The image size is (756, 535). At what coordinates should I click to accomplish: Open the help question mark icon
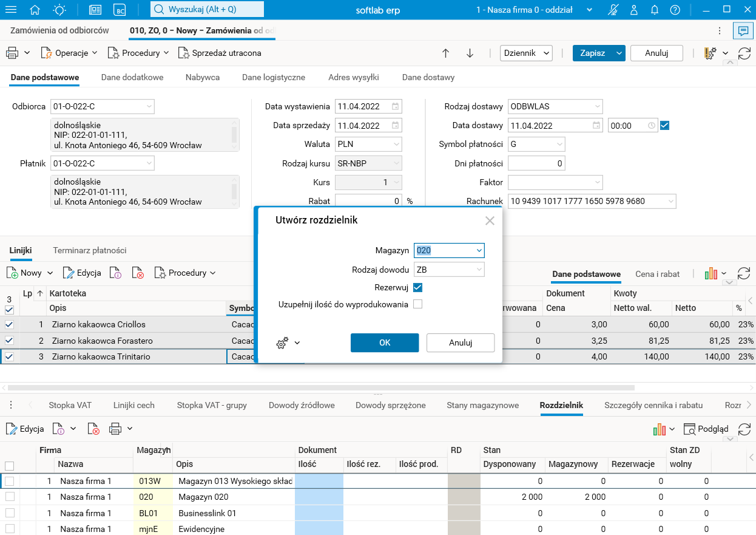click(675, 10)
